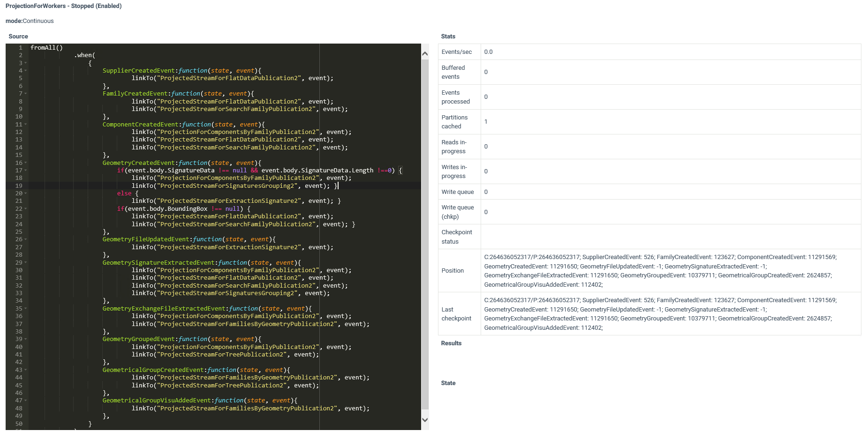This screenshot has width=868, height=438.
Task: Click ComponentCreatedEvent handler name in code
Action: 141,125
